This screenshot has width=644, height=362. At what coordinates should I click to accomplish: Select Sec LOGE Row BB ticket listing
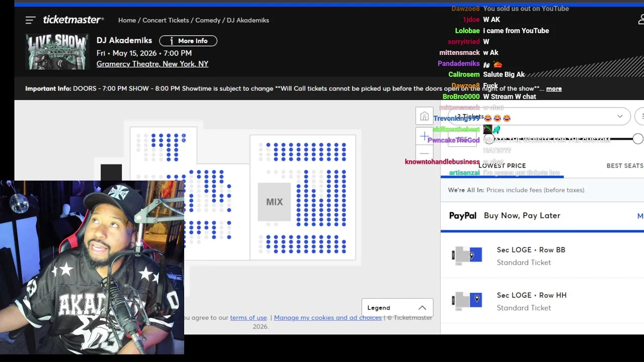coord(542,256)
